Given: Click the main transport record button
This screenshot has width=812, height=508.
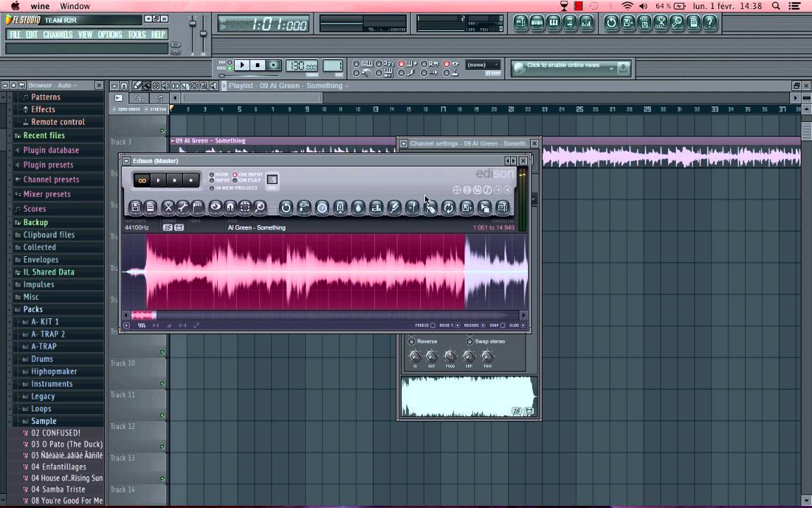Looking at the screenshot, I should pyautogui.click(x=273, y=66).
